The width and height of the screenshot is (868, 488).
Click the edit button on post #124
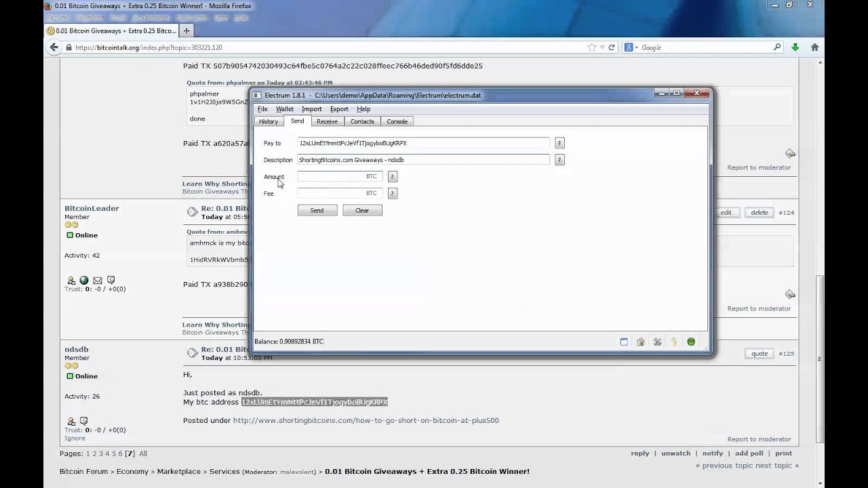click(x=726, y=212)
